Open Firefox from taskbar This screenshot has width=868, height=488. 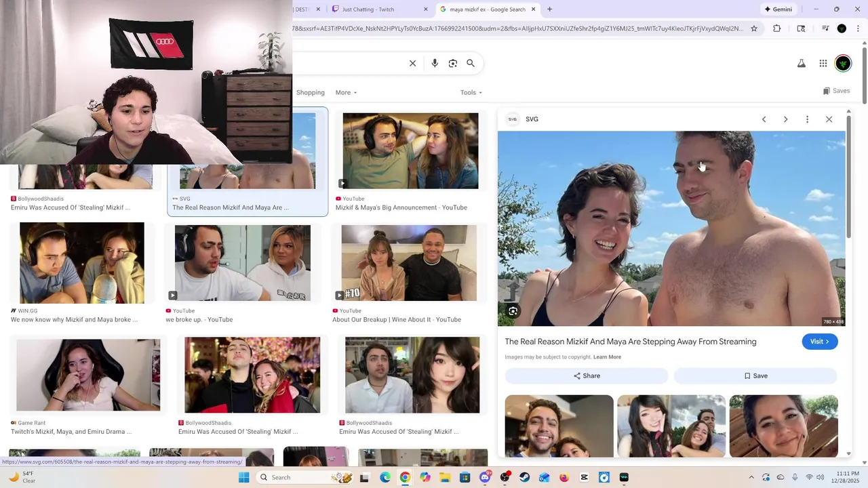tap(564, 477)
